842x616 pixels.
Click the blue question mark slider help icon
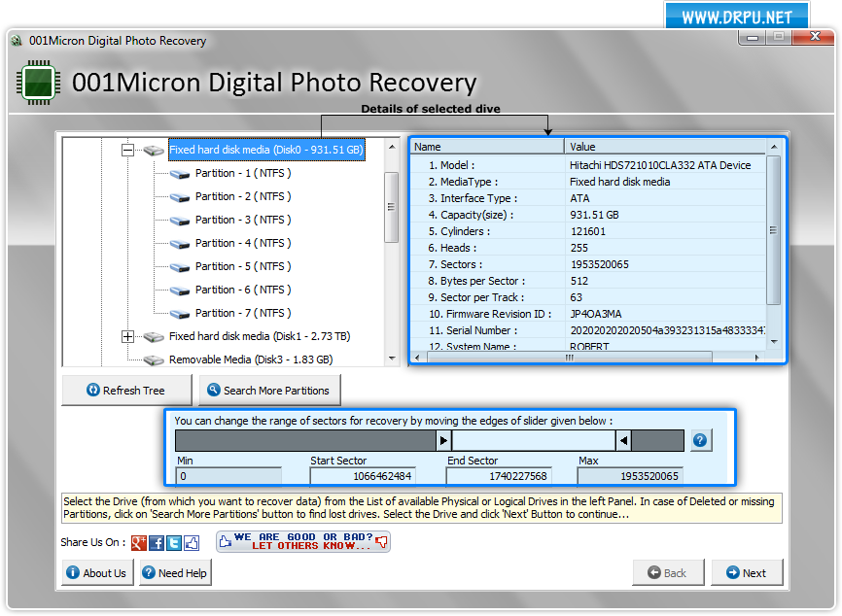[x=700, y=440]
